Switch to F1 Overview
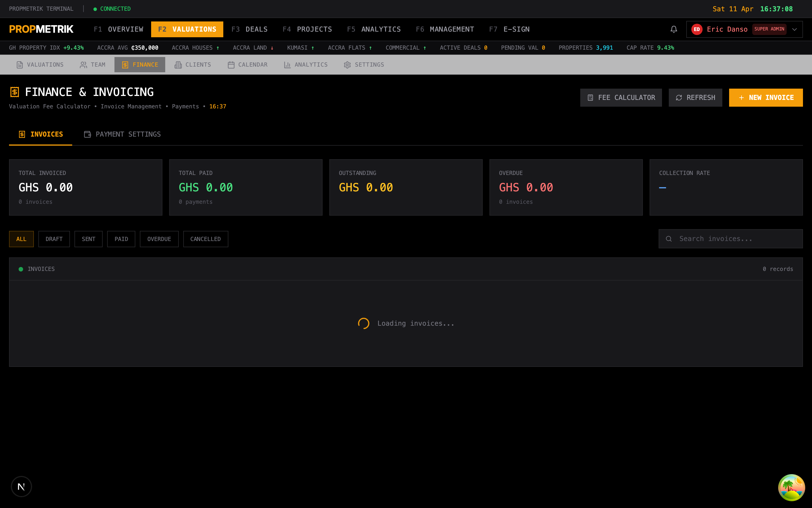 click(118, 29)
